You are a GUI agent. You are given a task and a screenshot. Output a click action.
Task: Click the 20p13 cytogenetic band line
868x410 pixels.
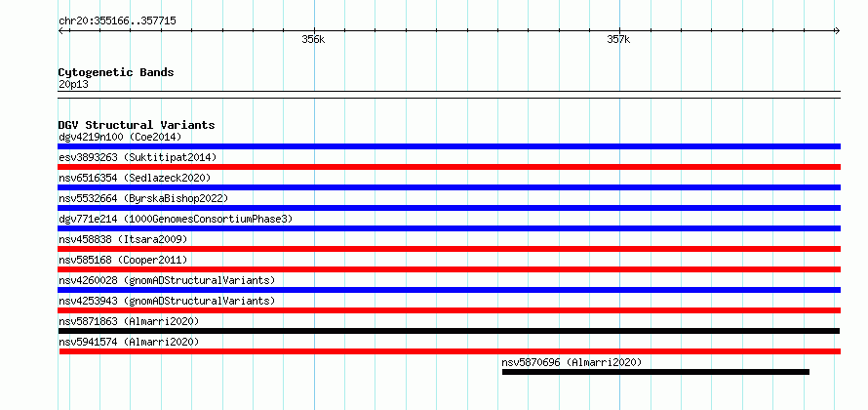(x=449, y=95)
